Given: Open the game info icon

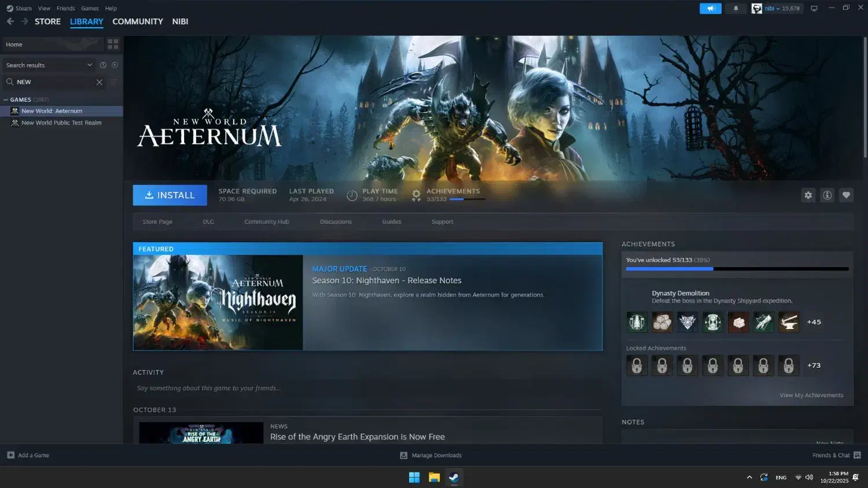Looking at the screenshot, I should pos(827,195).
